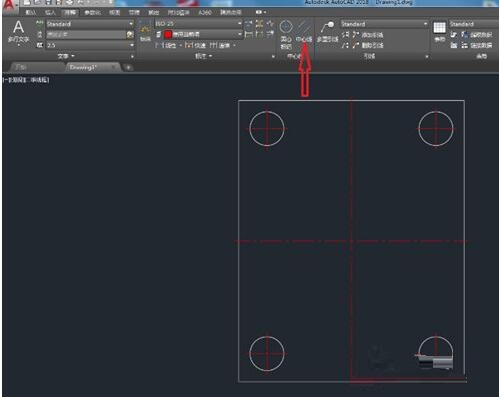The width and height of the screenshot is (499, 397).
Task: Switch to the Annotate (注释) ribbon tab
Action: [x=70, y=12]
